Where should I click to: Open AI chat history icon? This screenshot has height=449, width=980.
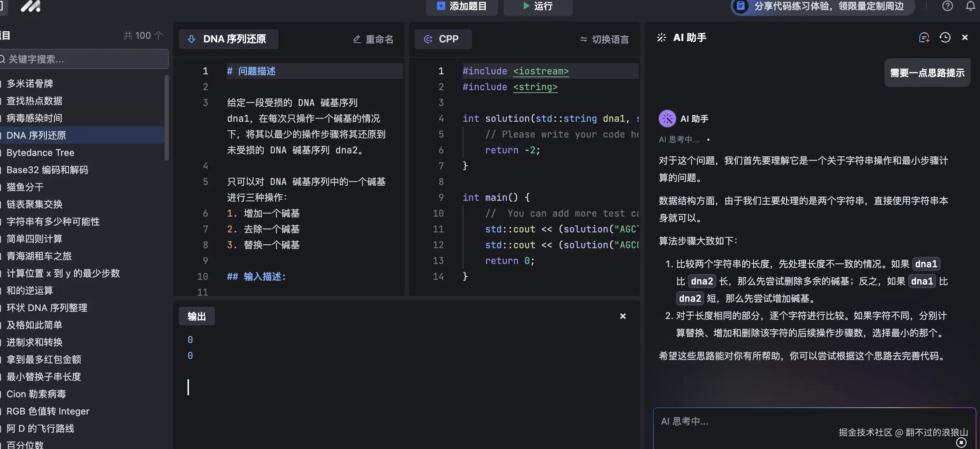pyautogui.click(x=945, y=37)
